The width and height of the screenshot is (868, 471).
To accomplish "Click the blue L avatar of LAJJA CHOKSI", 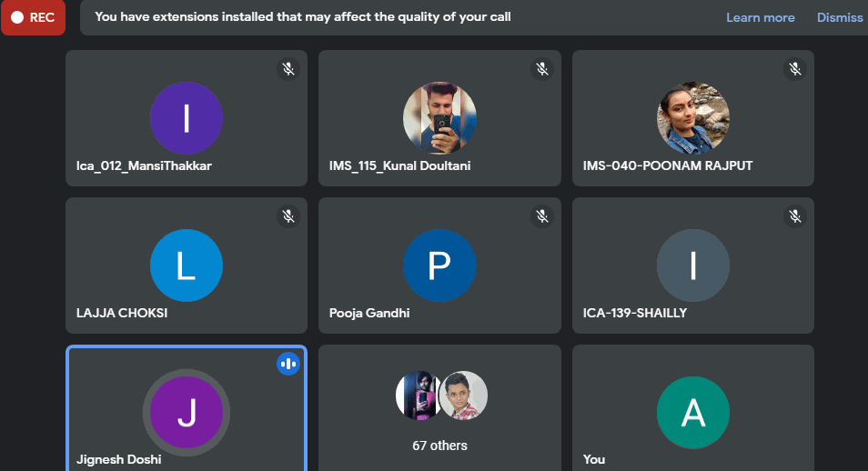I will click(187, 266).
